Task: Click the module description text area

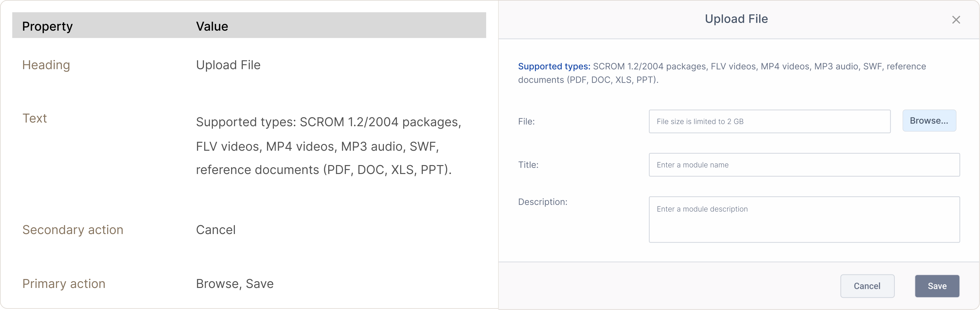Action: click(x=804, y=219)
